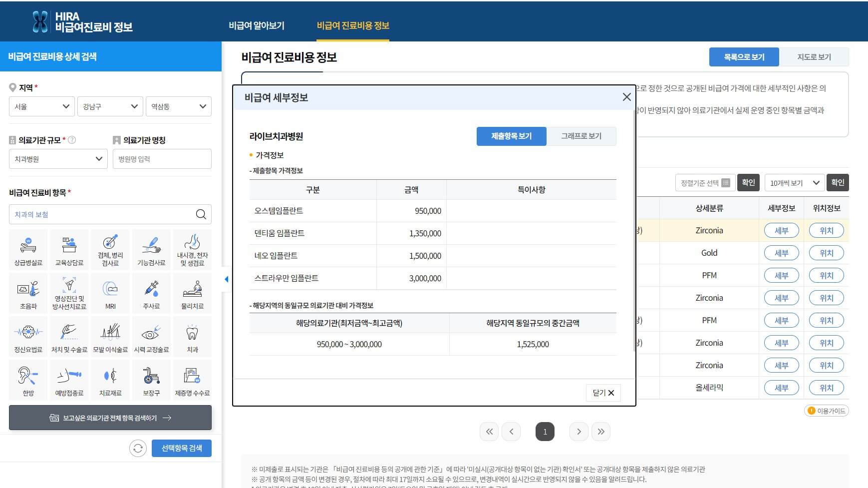Select the 영상진단 및 방사선치료료 icon
The image size is (868, 488).
(x=69, y=293)
